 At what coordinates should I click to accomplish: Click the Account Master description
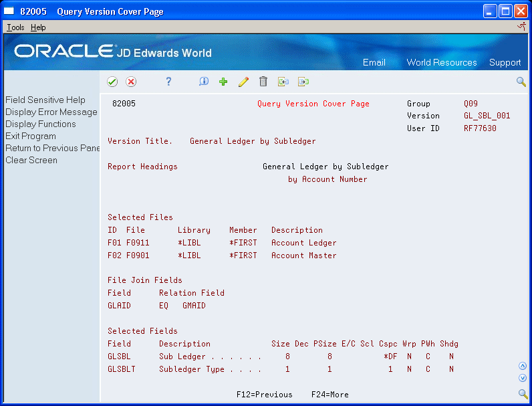click(304, 256)
